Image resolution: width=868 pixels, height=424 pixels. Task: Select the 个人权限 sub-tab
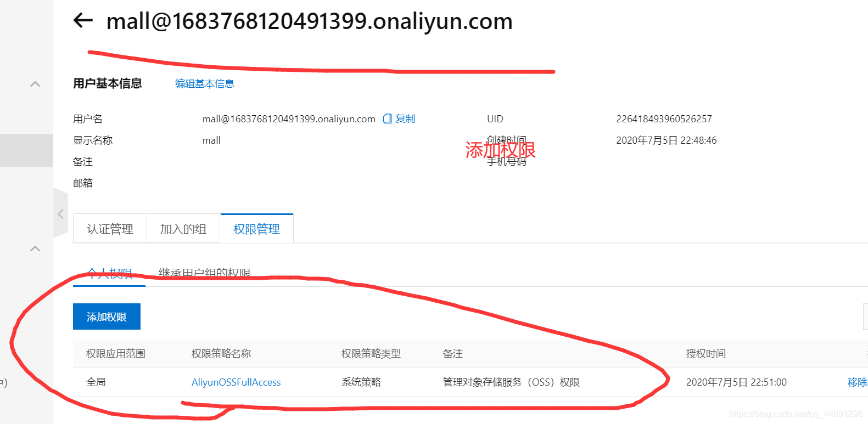109,274
